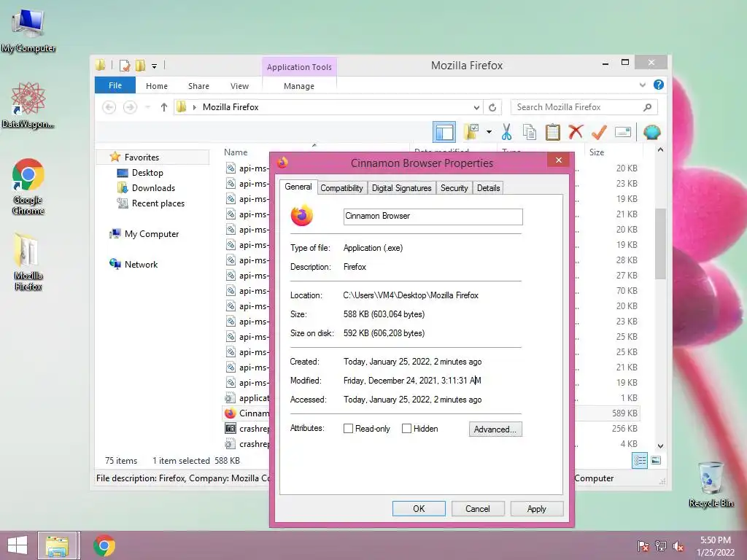The image size is (747, 560).
Task: Click the file list scroll up arrow
Action: pyautogui.click(x=660, y=150)
